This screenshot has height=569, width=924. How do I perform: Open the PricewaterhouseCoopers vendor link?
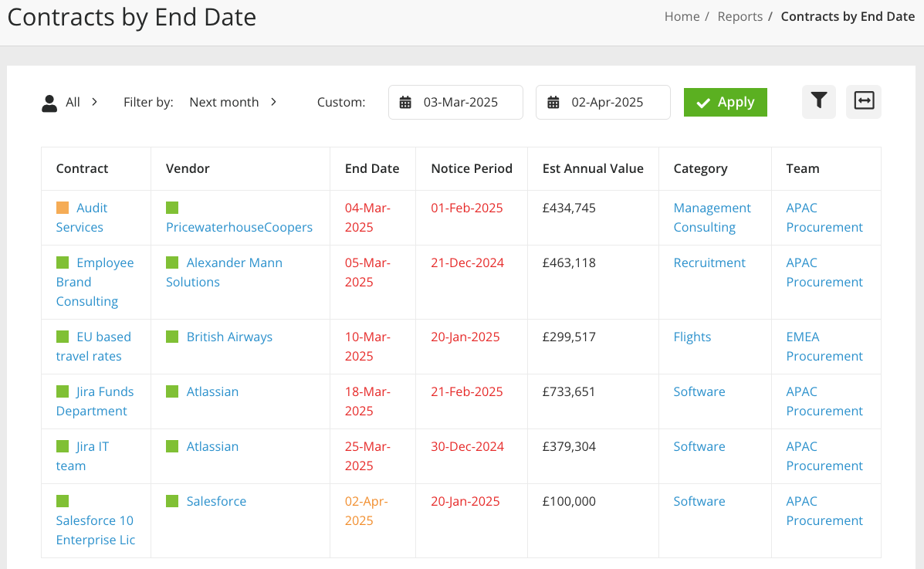click(239, 227)
